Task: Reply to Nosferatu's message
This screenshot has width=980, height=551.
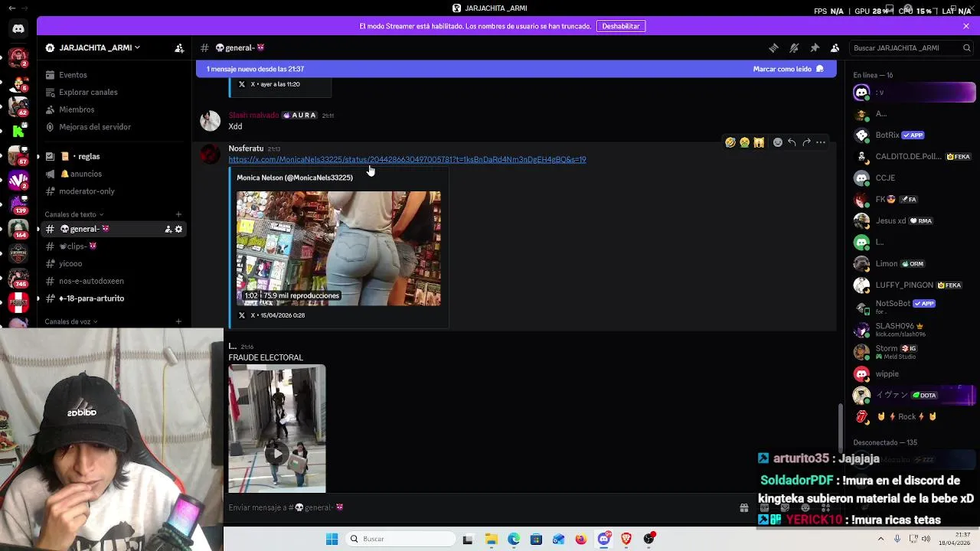Action: pos(792,142)
